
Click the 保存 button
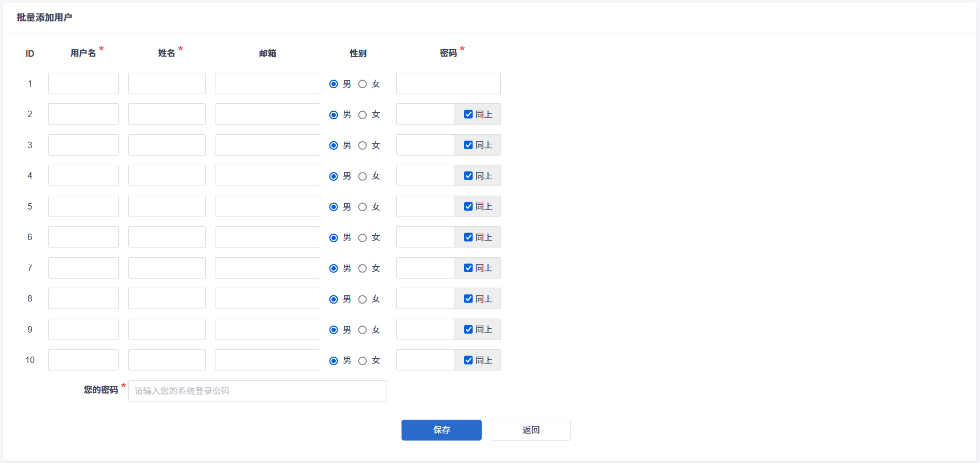click(x=441, y=430)
